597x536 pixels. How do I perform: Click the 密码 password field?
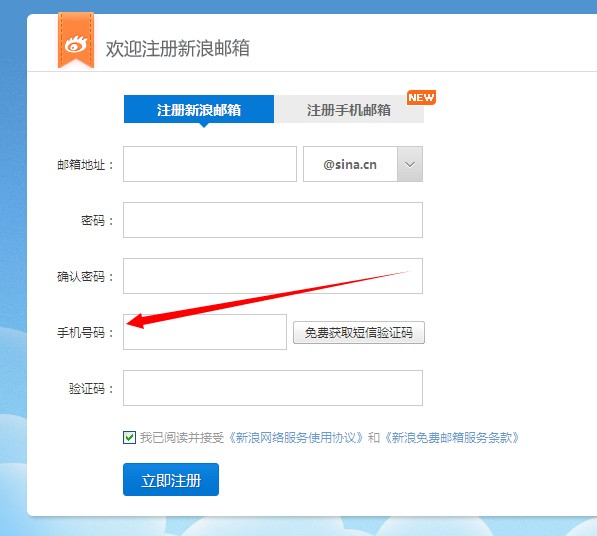[273, 220]
